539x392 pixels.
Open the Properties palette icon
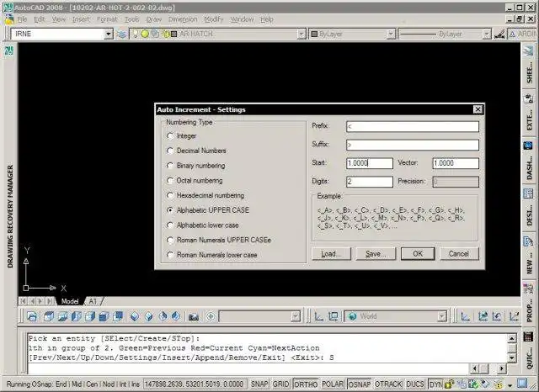(529, 289)
